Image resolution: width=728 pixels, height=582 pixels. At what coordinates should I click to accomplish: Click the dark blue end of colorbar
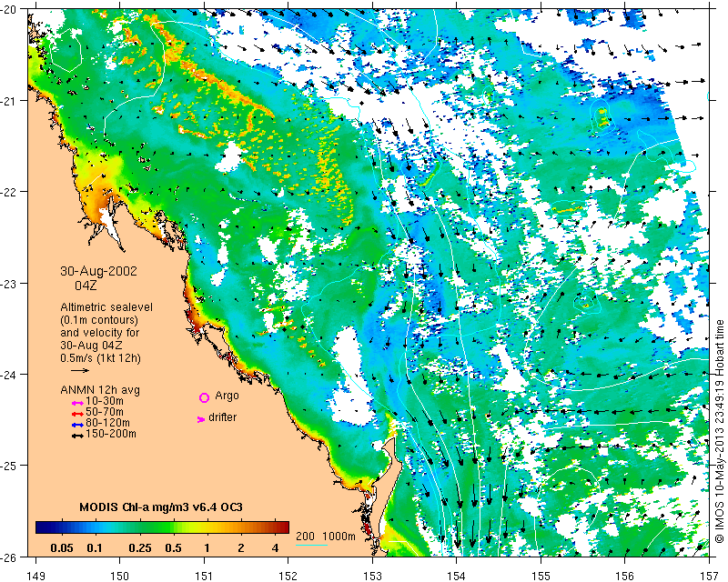pos(41,527)
